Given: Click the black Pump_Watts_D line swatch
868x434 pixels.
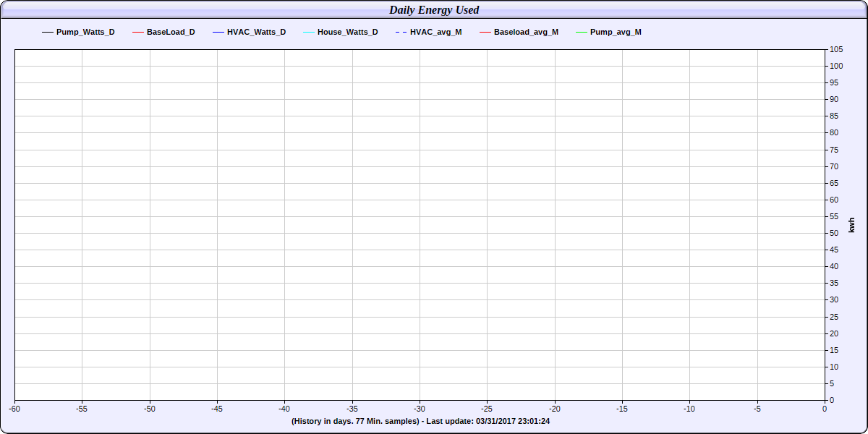Looking at the screenshot, I should click(x=48, y=33).
